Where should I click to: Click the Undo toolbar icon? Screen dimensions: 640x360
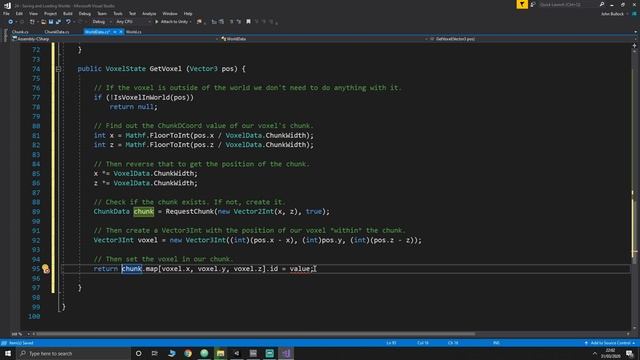click(x=68, y=22)
